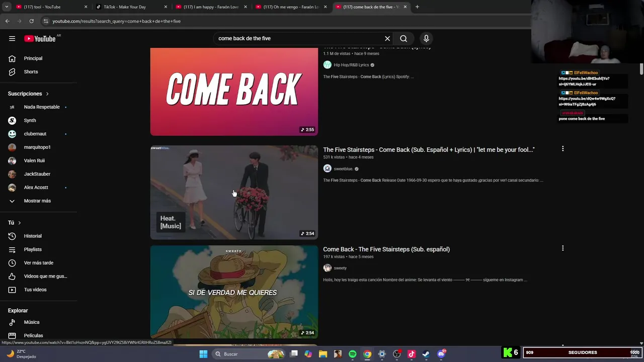Viewport: 644px width, 362px height.
Task: Start voice search with the microphone button
Action: pos(426,39)
